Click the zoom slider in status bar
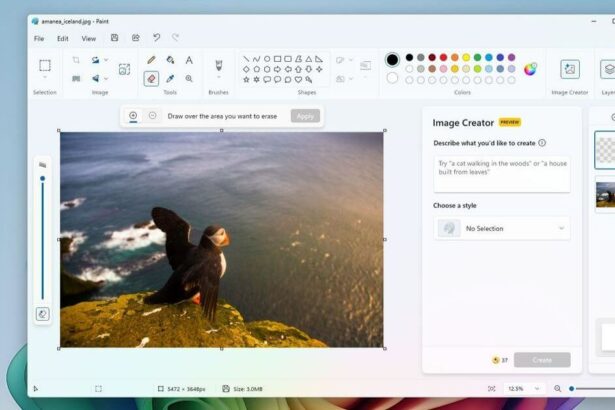The image size is (615, 410). coord(592,388)
